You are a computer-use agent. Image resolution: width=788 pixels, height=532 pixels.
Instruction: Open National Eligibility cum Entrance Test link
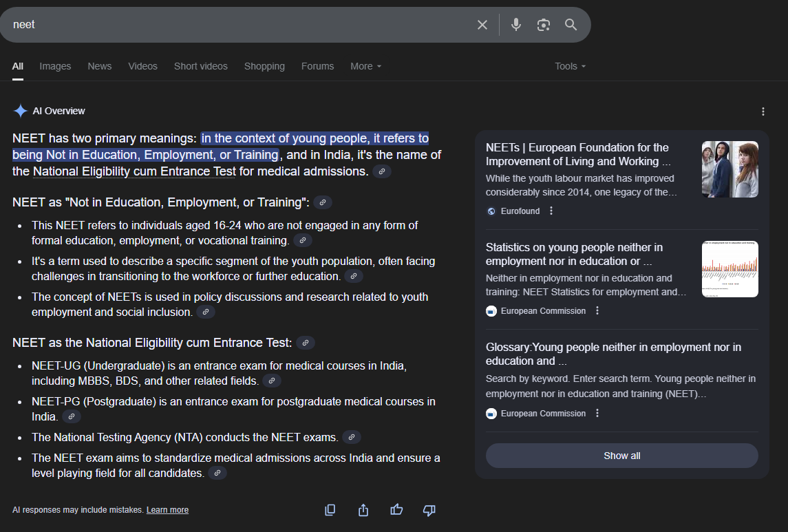134,171
